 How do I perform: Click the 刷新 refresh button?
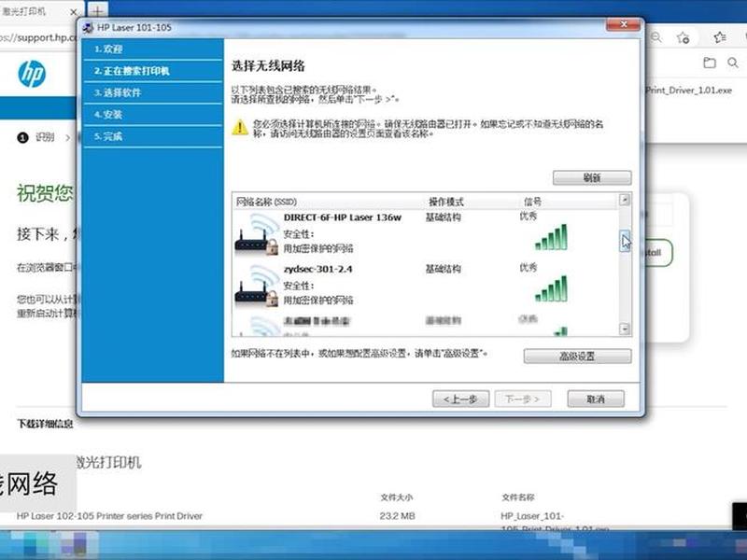point(592,177)
